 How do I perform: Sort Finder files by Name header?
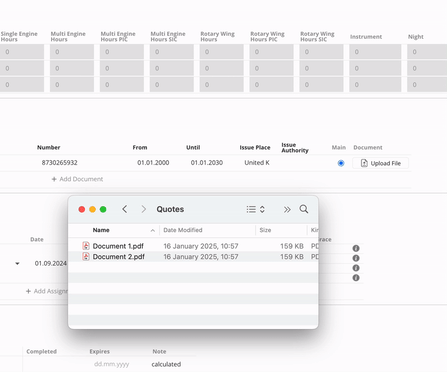pos(101,230)
